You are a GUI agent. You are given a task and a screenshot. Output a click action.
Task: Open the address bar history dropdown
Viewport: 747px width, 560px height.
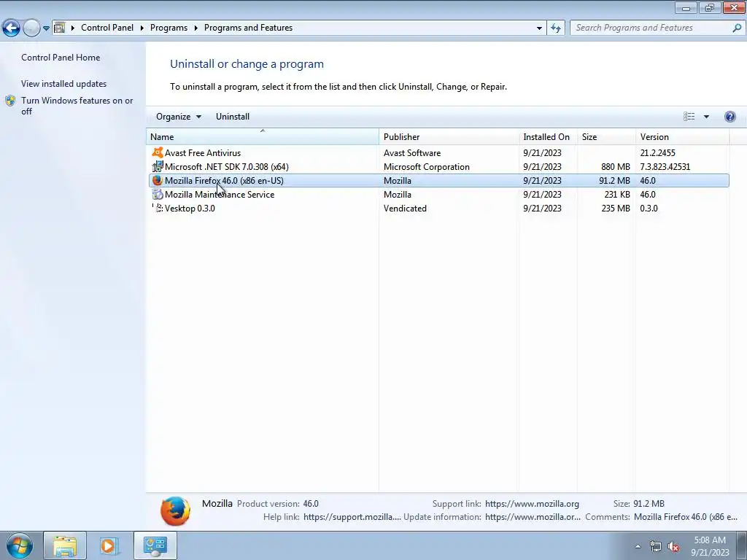click(539, 28)
